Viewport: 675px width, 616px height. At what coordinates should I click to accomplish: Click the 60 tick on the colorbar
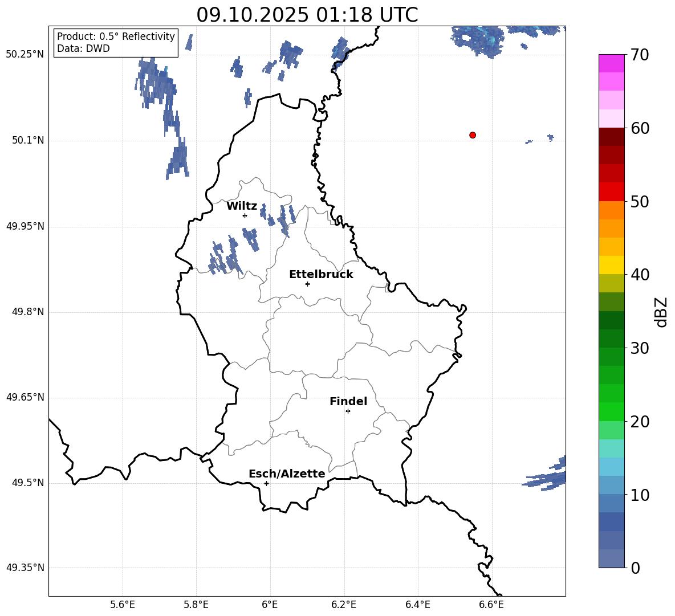[x=640, y=128]
